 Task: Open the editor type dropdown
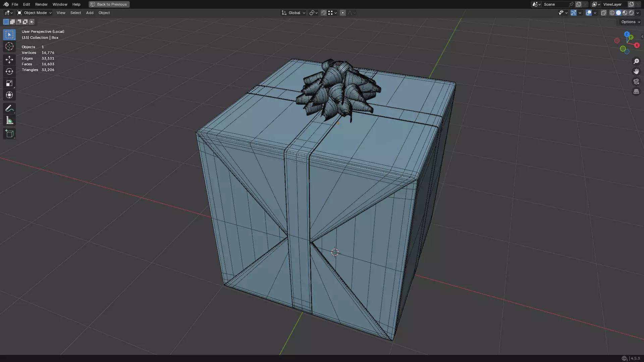(x=8, y=13)
